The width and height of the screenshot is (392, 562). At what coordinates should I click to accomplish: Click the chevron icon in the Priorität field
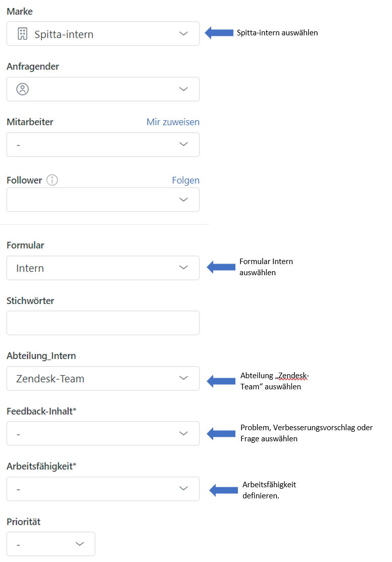click(x=79, y=544)
